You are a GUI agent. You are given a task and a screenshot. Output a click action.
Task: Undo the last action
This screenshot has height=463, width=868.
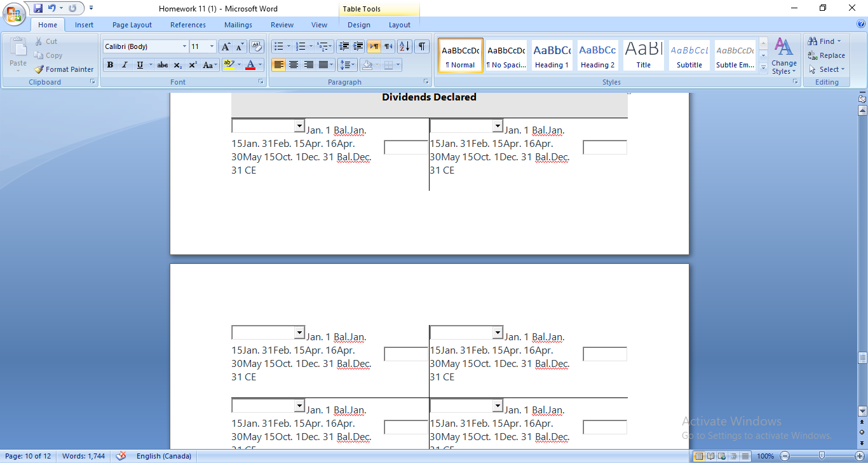52,8
